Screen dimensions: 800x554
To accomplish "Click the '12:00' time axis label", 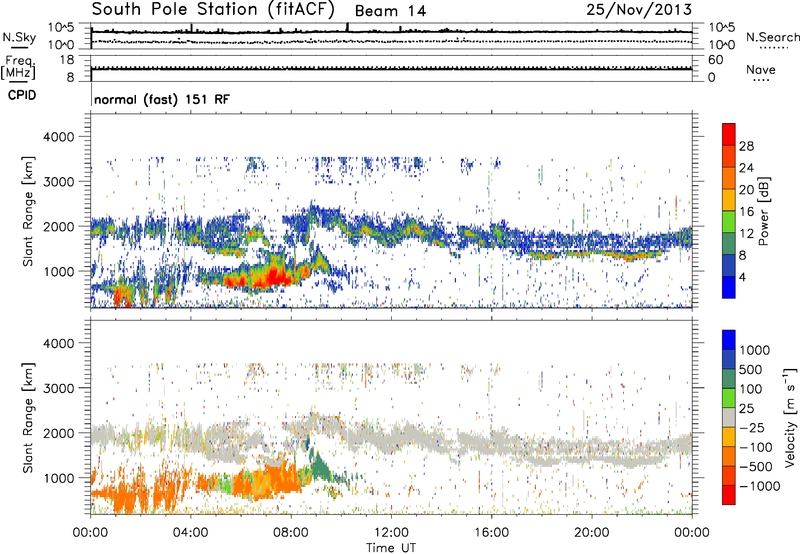I will point(391,532).
